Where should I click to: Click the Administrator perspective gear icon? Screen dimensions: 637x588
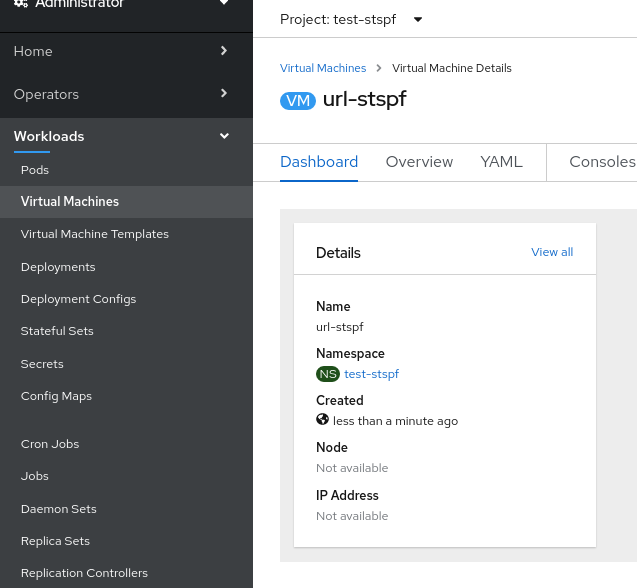tap(21, 4)
